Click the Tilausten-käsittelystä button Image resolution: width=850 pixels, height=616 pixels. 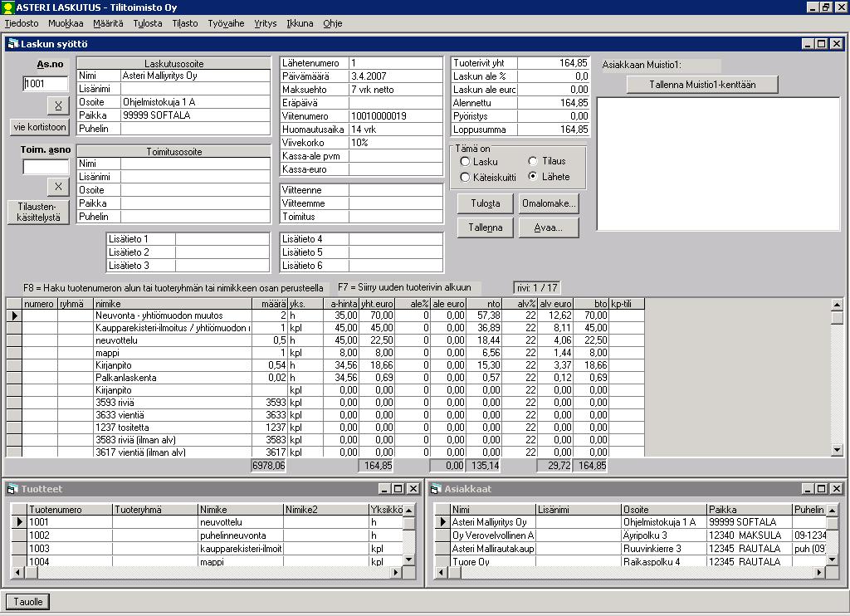(x=38, y=212)
